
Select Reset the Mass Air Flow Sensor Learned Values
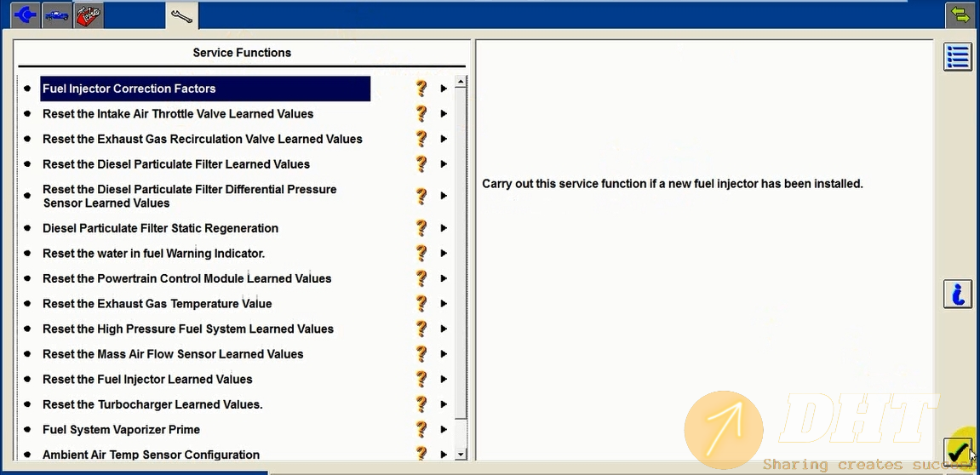(x=173, y=354)
